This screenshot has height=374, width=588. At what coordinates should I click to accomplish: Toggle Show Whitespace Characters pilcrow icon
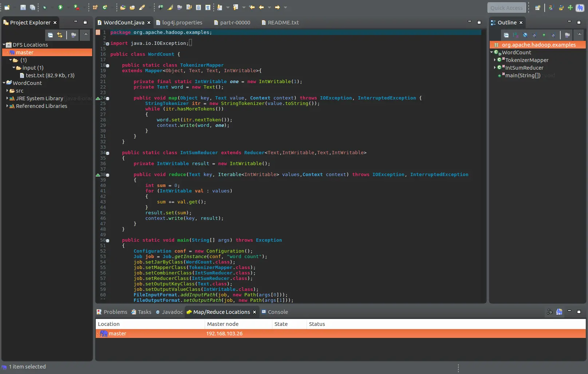(x=208, y=7)
